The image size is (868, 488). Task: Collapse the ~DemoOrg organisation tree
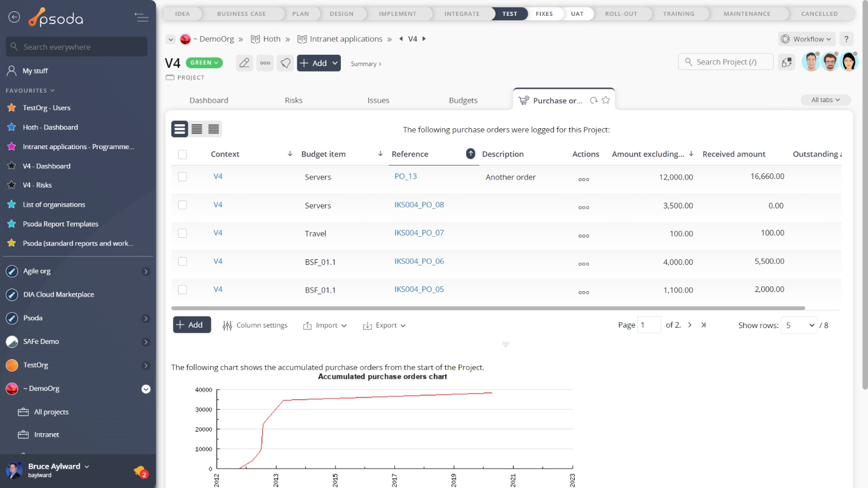pos(146,389)
